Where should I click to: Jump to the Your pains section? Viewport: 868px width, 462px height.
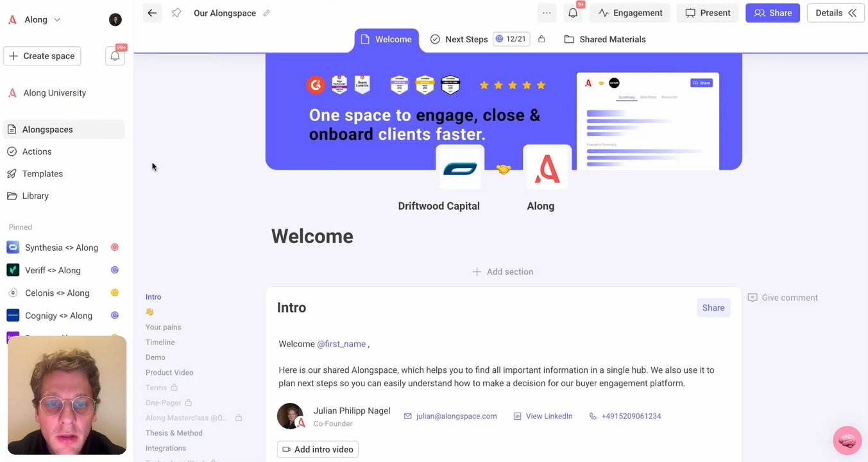click(x=164, y=327)
